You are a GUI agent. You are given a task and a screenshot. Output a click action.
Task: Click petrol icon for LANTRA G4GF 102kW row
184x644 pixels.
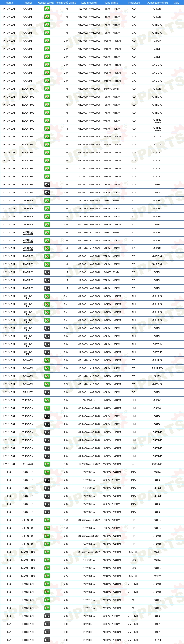47,224
